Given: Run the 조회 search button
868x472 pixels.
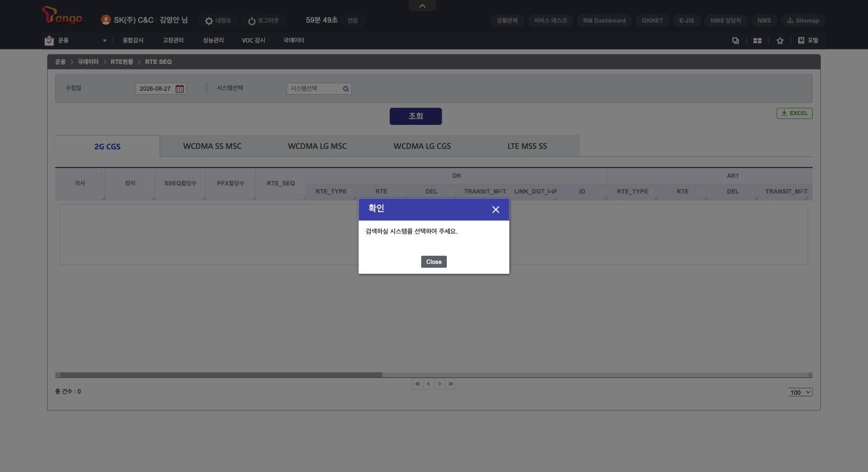Looking at the screenshot, I should pos(415,116).
